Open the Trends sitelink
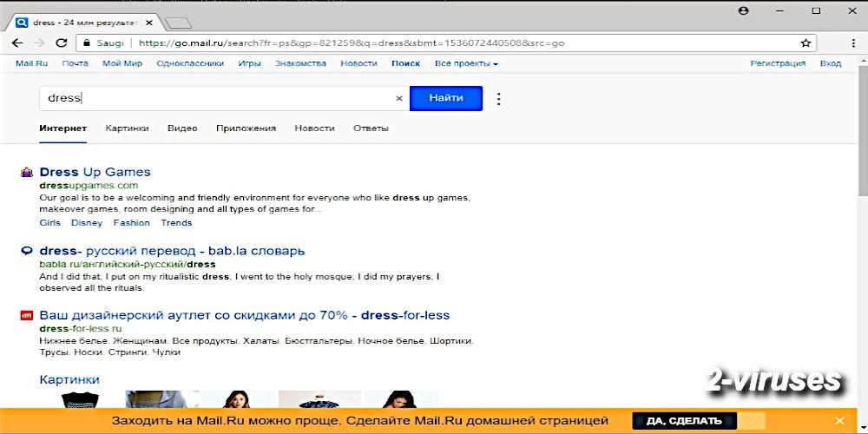This screenshot has width=868, height=434. point(176,223)
